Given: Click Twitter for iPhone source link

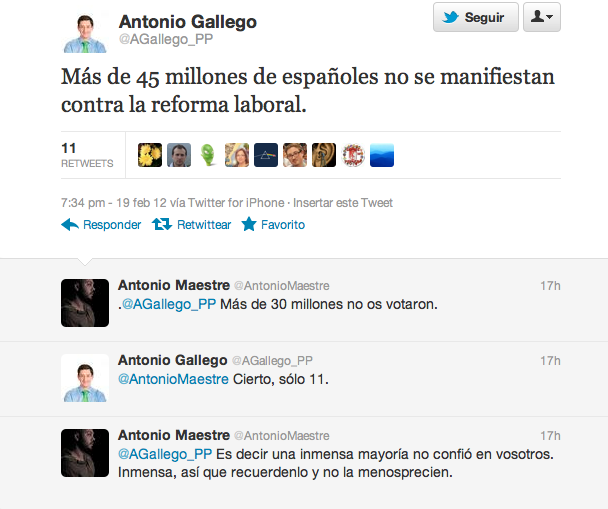Looking at the screenshot, I should (x=236, y=203).
